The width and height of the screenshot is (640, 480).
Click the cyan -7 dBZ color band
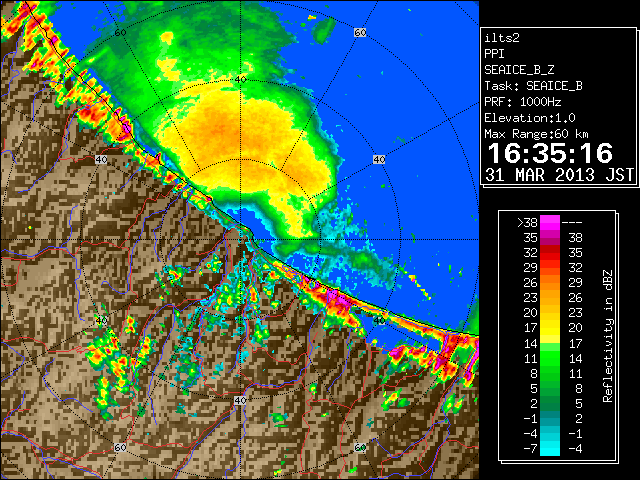tap(549, 448)
